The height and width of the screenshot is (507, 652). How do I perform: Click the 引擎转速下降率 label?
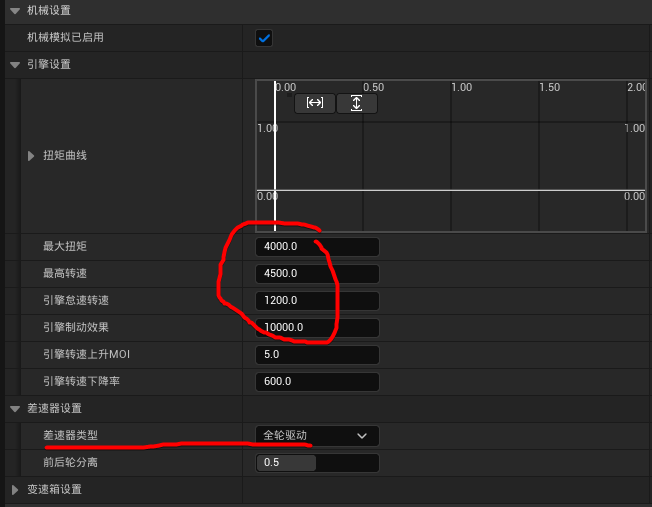(81, 381)
